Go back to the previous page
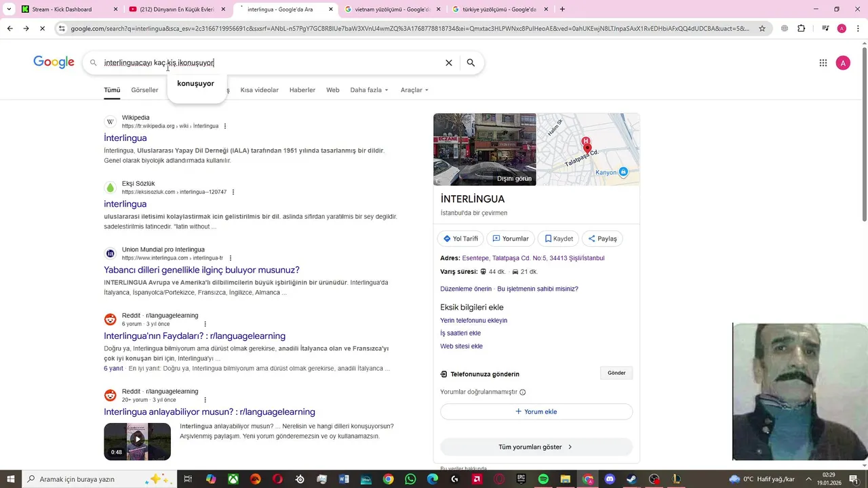 9,28
